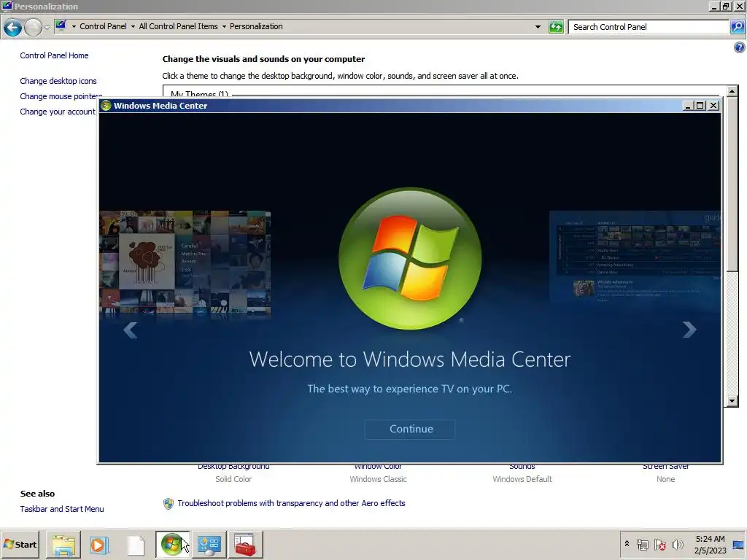Select the music library album preview thumbnail

[185, 264]
